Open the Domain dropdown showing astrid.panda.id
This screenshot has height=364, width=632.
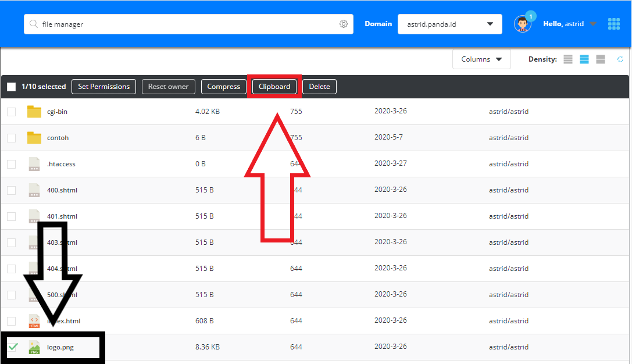(x=449, y=24)
